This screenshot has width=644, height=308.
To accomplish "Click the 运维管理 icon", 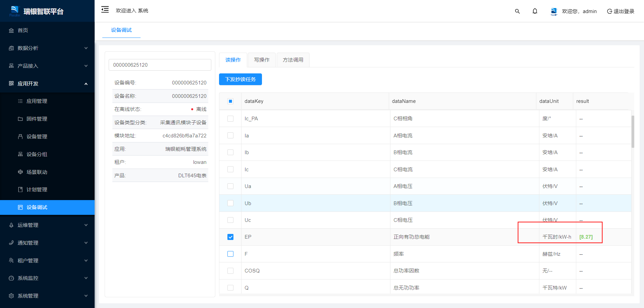I will [x=11, y=225].
